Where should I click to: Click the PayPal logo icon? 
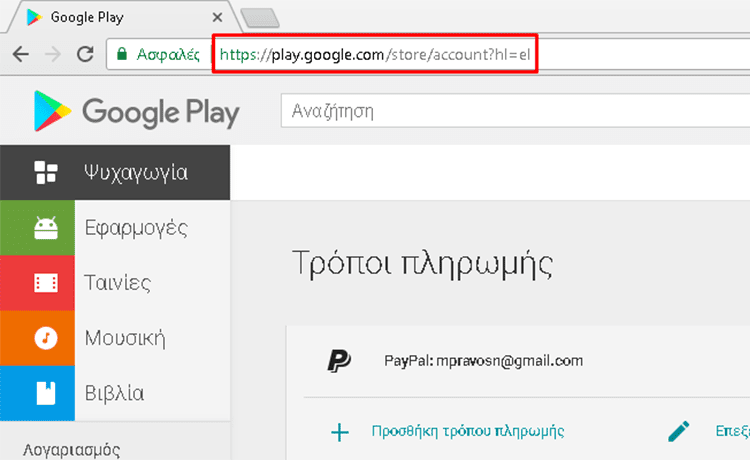339,361
